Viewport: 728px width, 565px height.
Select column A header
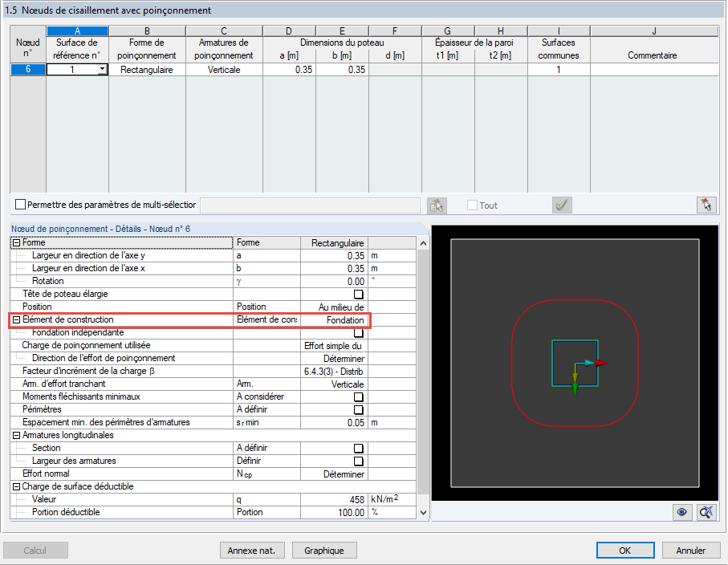tap(78, 31)
